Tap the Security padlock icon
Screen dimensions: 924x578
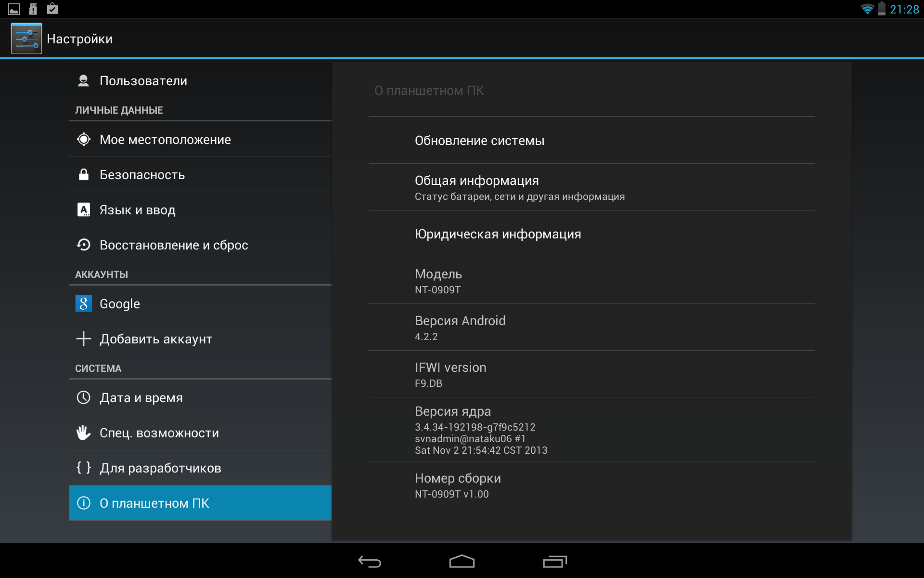(x=83, y=174)
